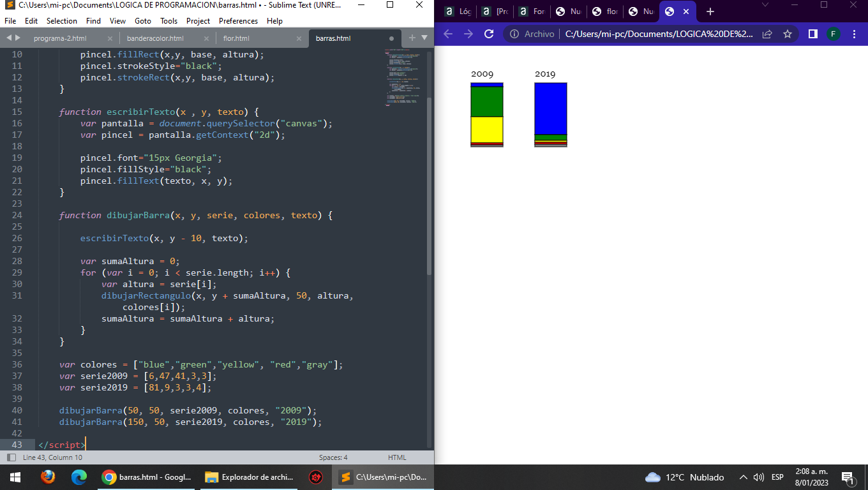Open Chrome profile F avatar
Viewport: 868px width, 490px height.
[834, 34]
